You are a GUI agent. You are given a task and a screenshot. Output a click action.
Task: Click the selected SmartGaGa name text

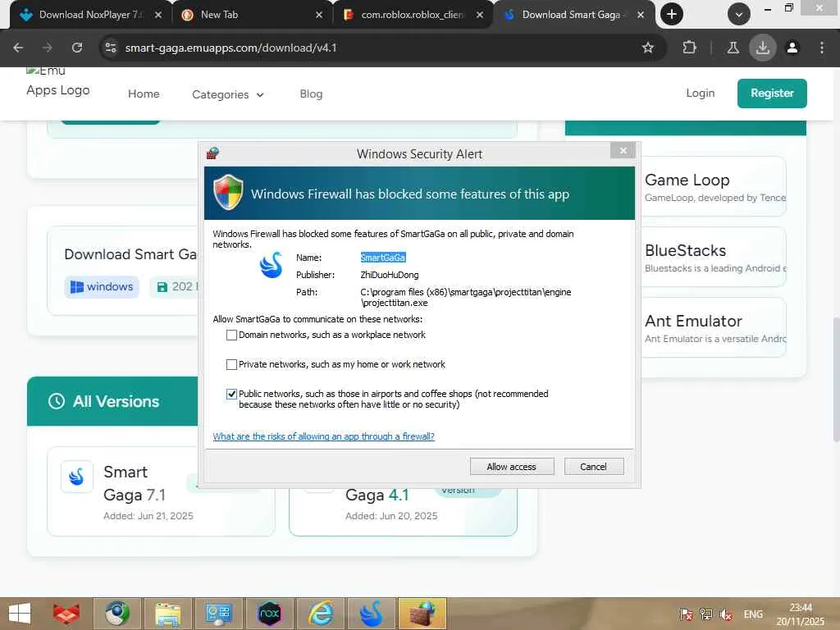coord(383,258)
